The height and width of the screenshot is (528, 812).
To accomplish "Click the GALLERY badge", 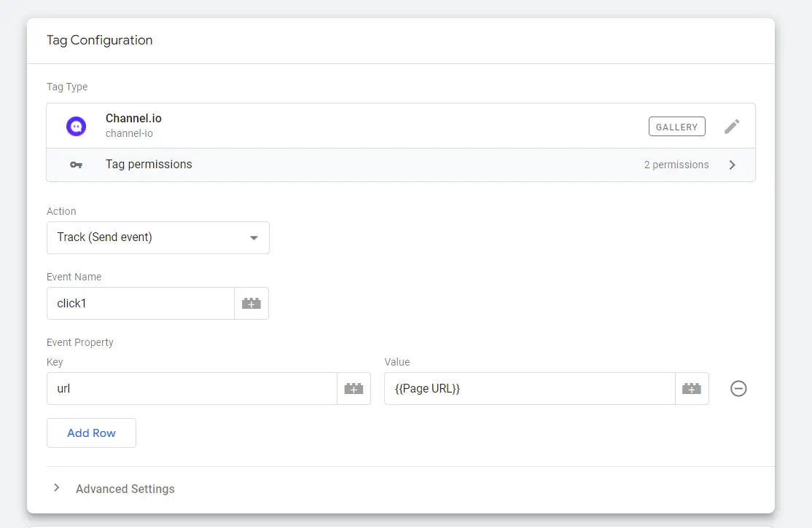I will pyautogui.click(x=676, y=127).
